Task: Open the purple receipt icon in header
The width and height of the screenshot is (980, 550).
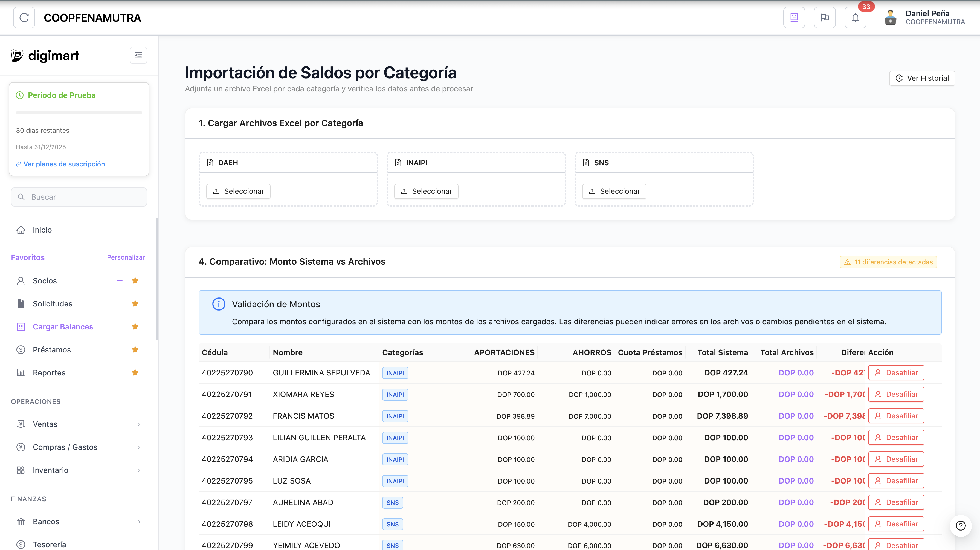Action: tap(794, 18)
